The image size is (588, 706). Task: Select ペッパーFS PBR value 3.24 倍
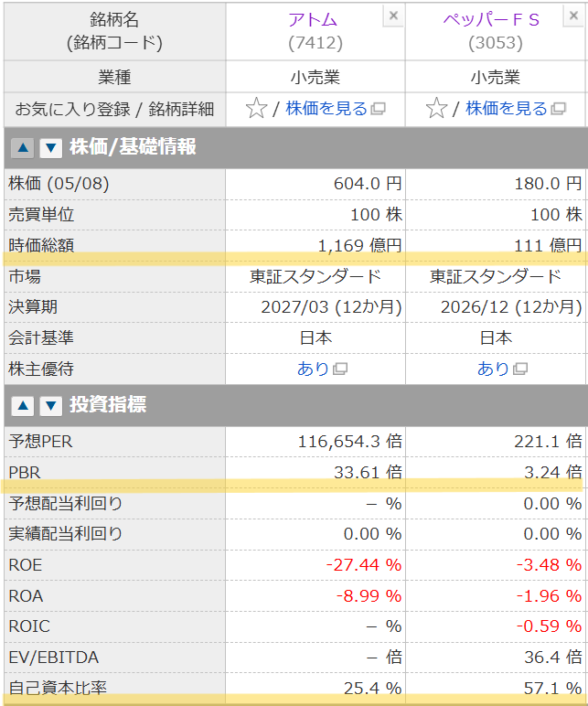coord(553,472)
